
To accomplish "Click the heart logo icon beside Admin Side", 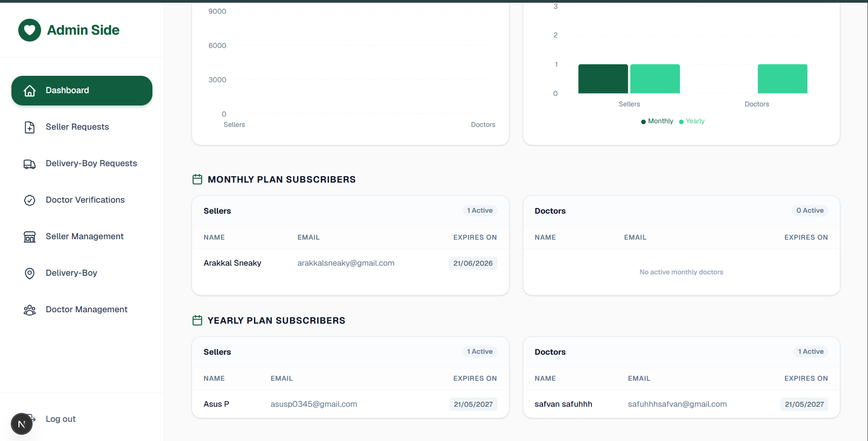I will pyautogui.click(x=30, y=30).
